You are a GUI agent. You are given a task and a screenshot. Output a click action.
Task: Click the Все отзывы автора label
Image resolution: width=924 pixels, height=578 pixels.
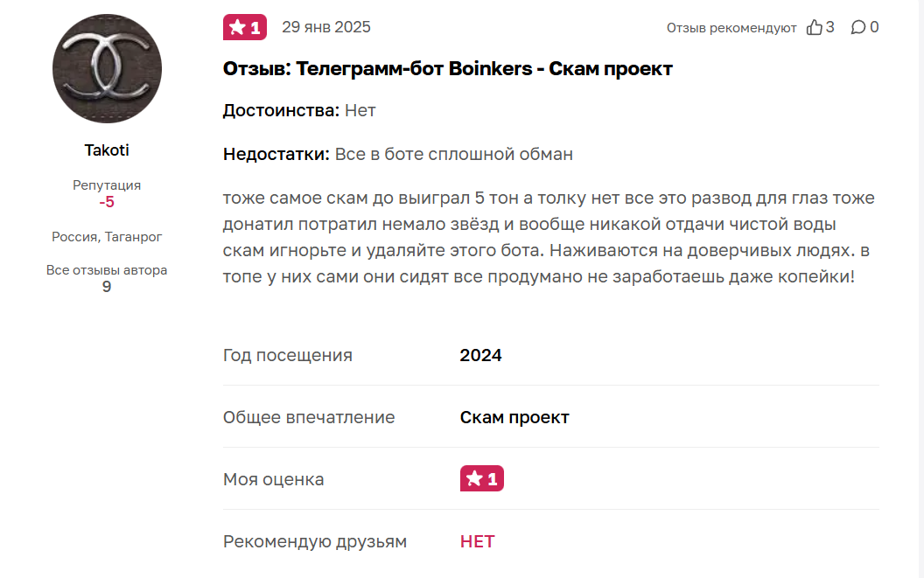tap(107, 270)
